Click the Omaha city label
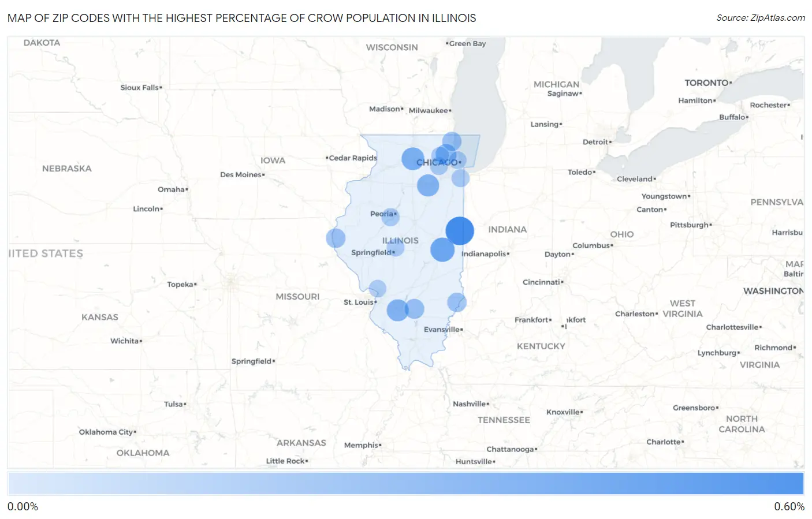Image resolution: width=812 pixels, height=519 pixels. pos(172,189)
